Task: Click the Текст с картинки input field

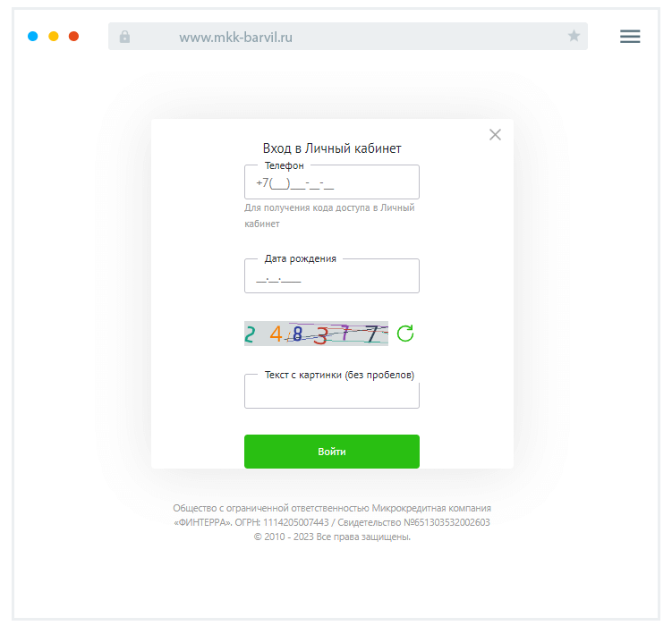Action: pos(331,394)
